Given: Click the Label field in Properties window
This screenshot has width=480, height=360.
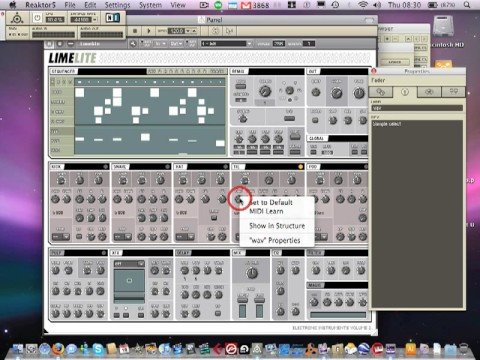Looking at the screenshot, I should [417, 108].
